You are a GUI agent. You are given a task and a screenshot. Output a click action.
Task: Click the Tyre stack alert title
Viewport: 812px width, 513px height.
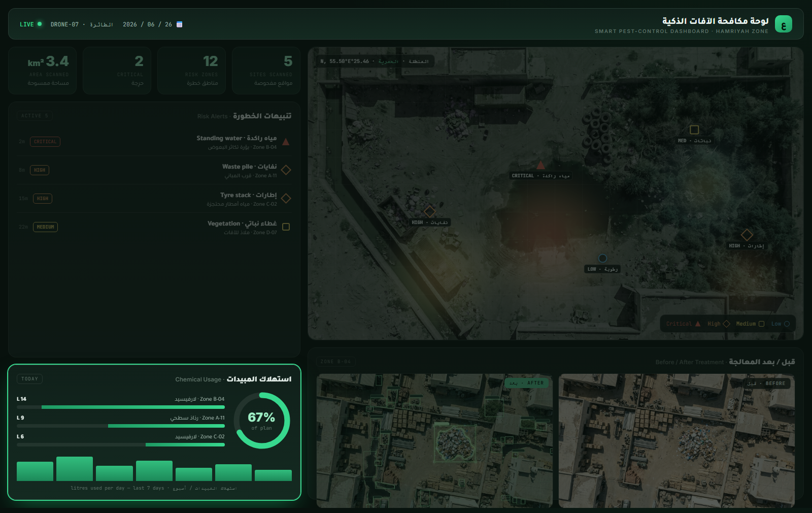click(x=248, y=195)
